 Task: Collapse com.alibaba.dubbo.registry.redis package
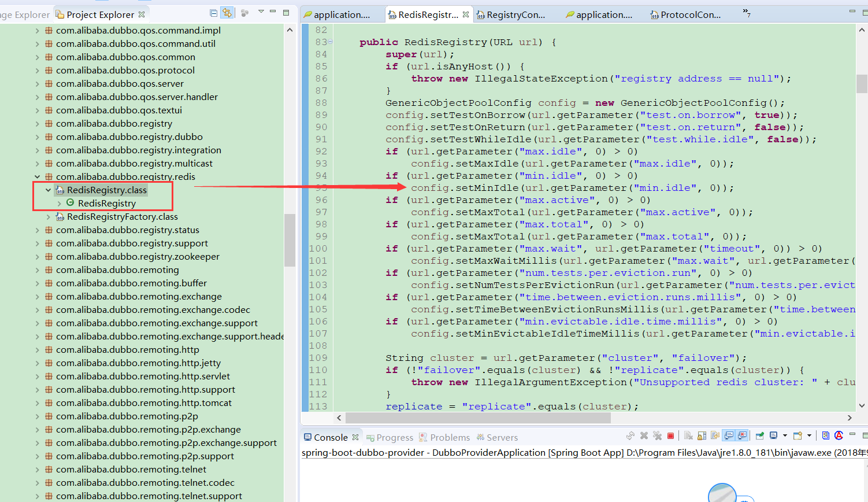click(x=38, y=176)
